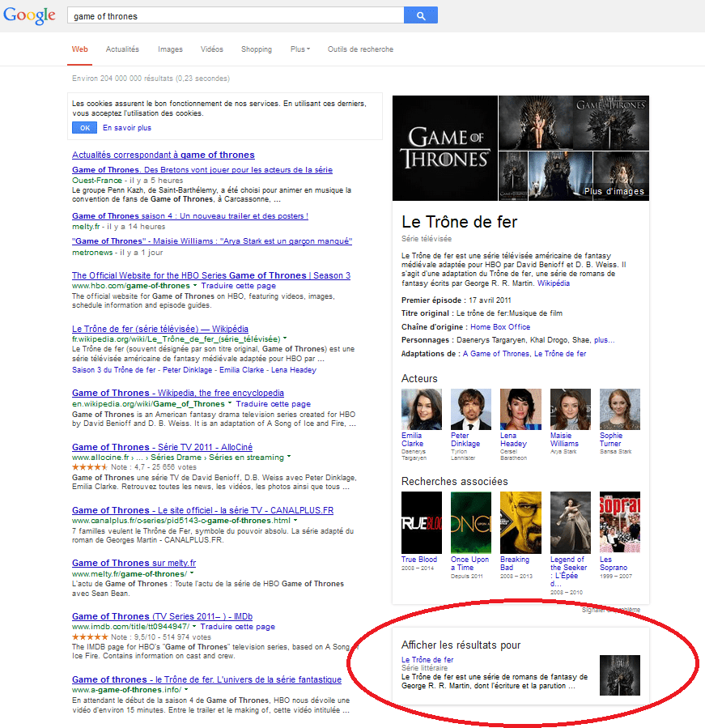Expand the arrow next to canalplus.fr URL
The image size is (705, 728).
pos(295,521)
